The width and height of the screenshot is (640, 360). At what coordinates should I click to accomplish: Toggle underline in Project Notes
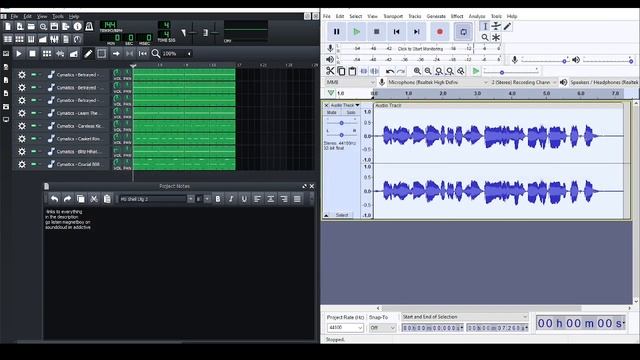click(244, 199)
